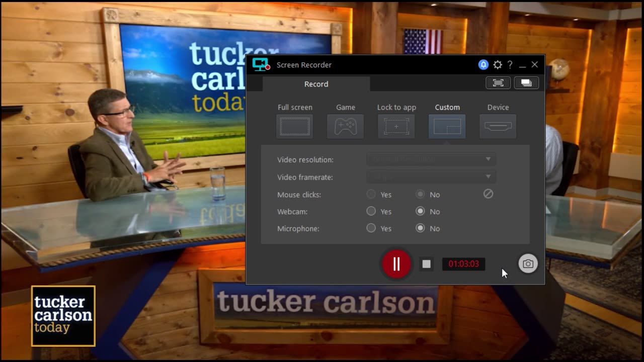Select No for Mouse clicks
The image size is (644, 362).
(x=420, y=194)
